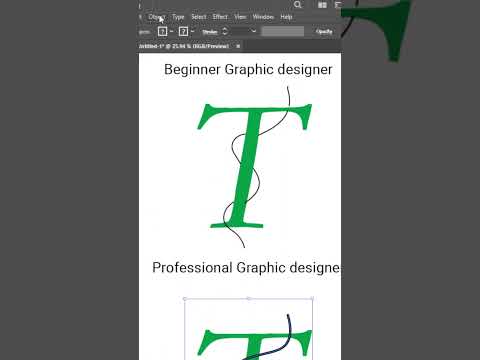Open the View menu
Screen dimensions: 480x360
click(x=240, y=17)
